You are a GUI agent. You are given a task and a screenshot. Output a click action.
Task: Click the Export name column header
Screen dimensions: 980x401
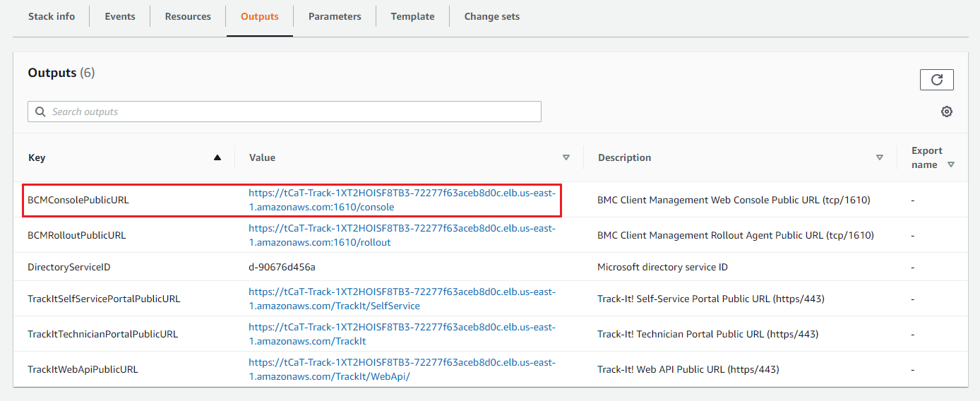[x=927, y=157]
